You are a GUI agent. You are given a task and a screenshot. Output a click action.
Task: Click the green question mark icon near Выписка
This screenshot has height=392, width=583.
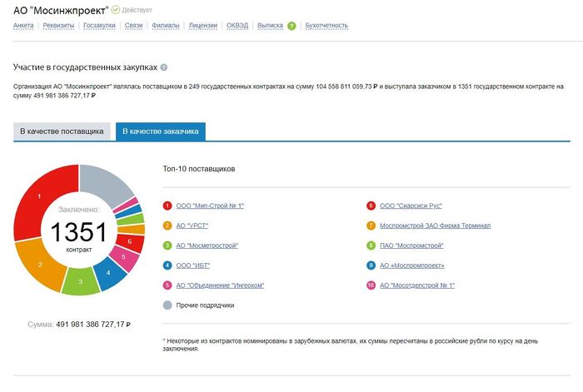pyautogui.click(x=291, y=26)
